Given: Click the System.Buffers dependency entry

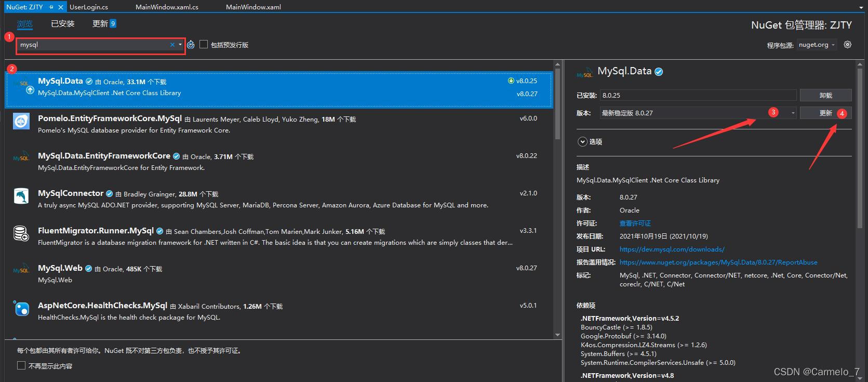Looking at the screenshot, I should point(618,354).
